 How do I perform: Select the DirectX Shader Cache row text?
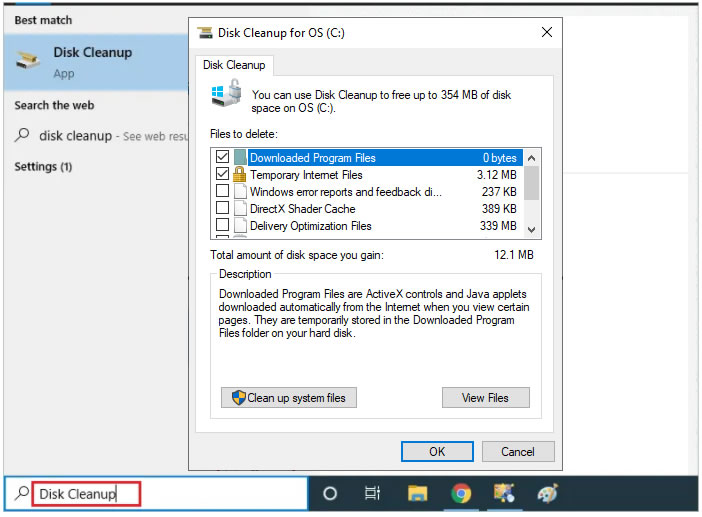point(303,209)
